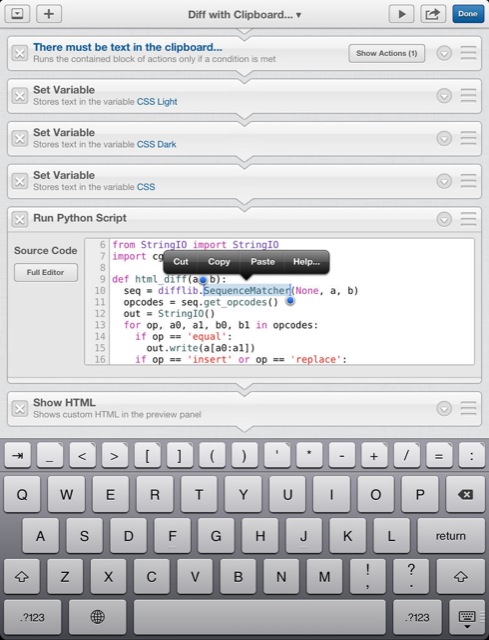Add a new action with the plus button
This screenshot has width=489, height=640.
(49, 14)
